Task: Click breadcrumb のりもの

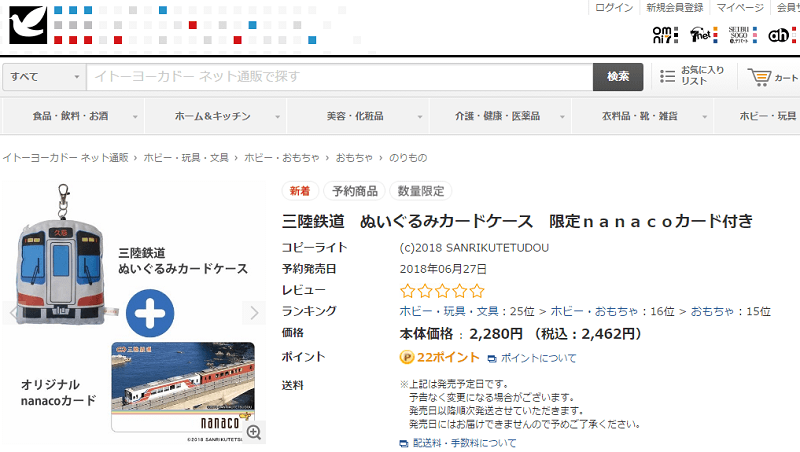Action: point(408,158)
